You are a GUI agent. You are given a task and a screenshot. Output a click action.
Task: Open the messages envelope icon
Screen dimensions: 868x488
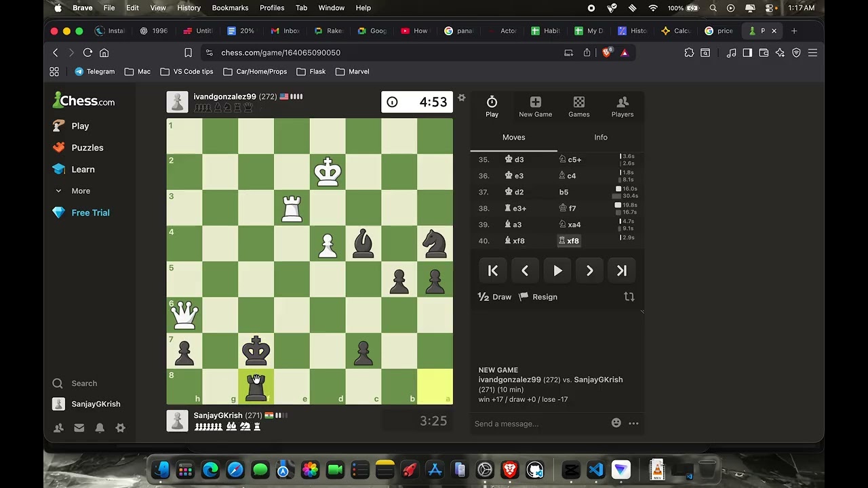tap(79, 428)
